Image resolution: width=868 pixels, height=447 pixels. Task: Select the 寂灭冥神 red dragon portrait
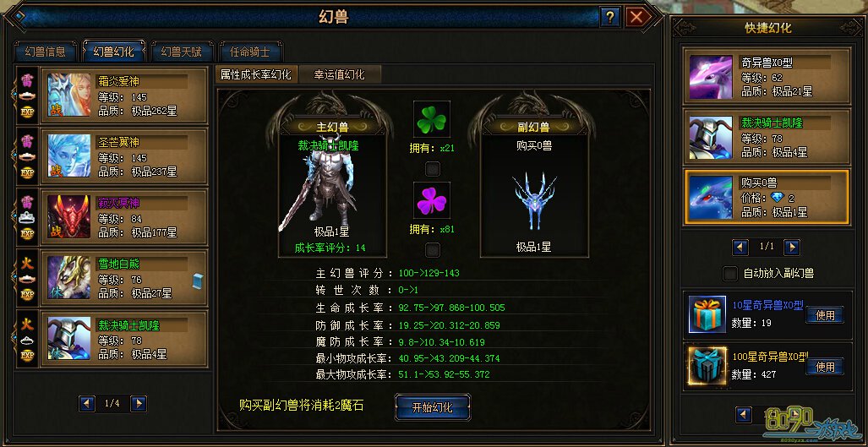69,217
